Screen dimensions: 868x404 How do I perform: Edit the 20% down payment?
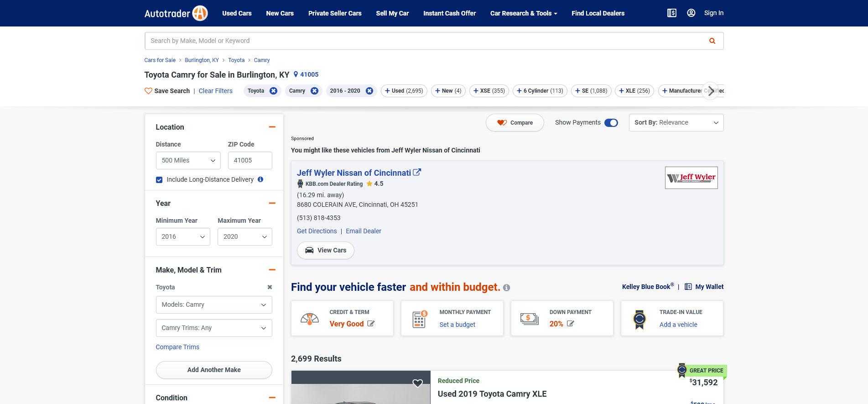[570, 324]
